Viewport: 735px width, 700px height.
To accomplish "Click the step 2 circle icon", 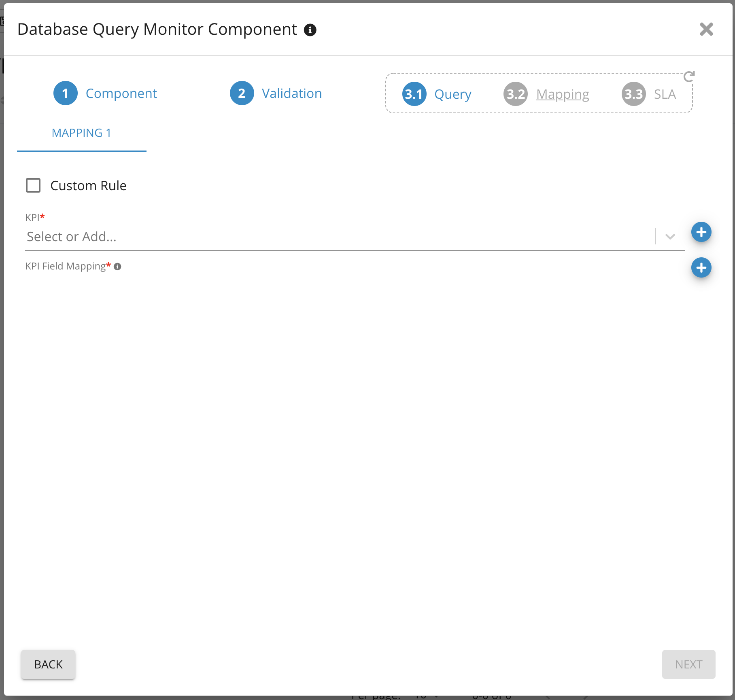I will click(x=242, y=93).
